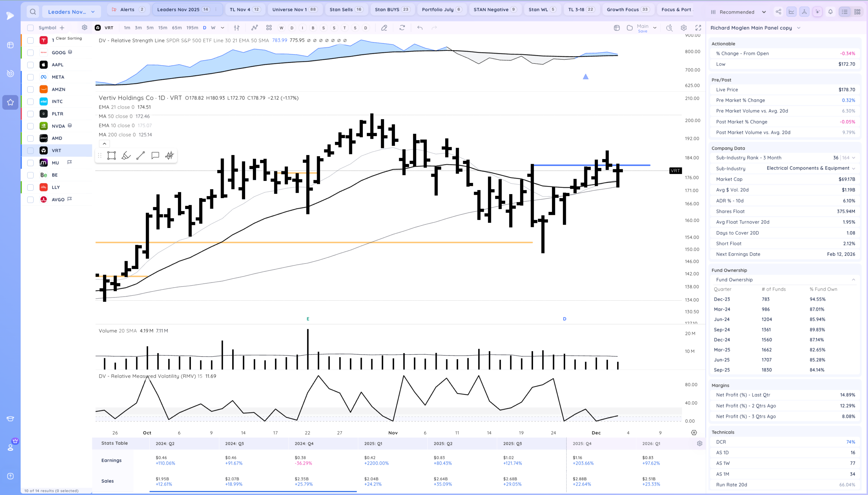This screenshot has width=868, height=495.
Task: Click the refresh chart icon
Action: pos(402,28)
